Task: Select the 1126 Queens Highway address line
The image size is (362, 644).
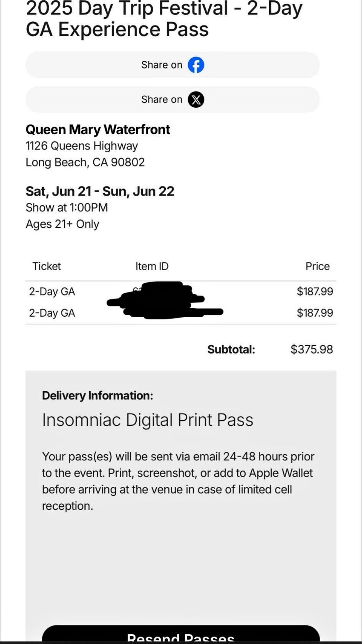Action: [x=82, y=146]
